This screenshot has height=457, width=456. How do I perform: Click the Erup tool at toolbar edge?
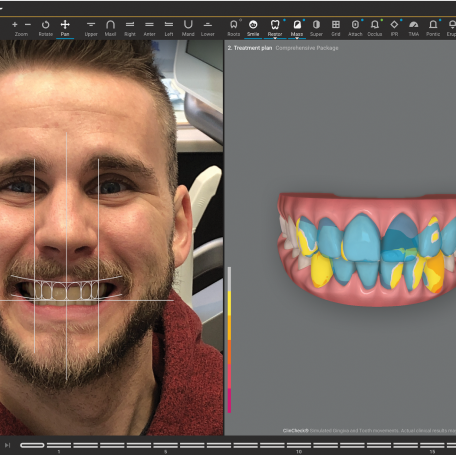tap(451, 28)
